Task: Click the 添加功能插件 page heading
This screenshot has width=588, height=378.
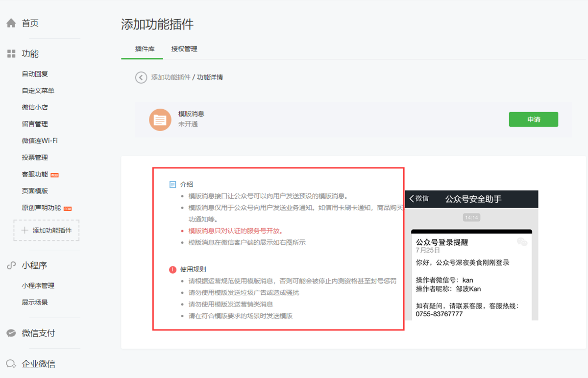Action: coord(157,24)
